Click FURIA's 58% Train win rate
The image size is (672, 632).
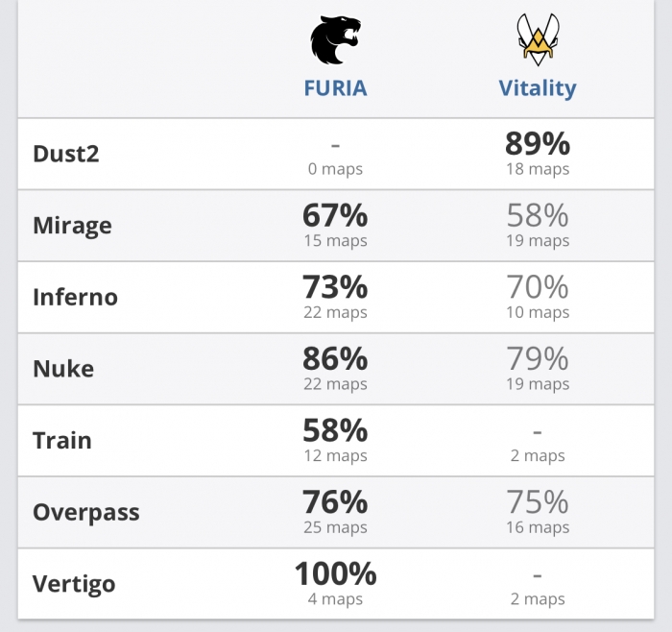pyautogui.click(x=335, y=430)
